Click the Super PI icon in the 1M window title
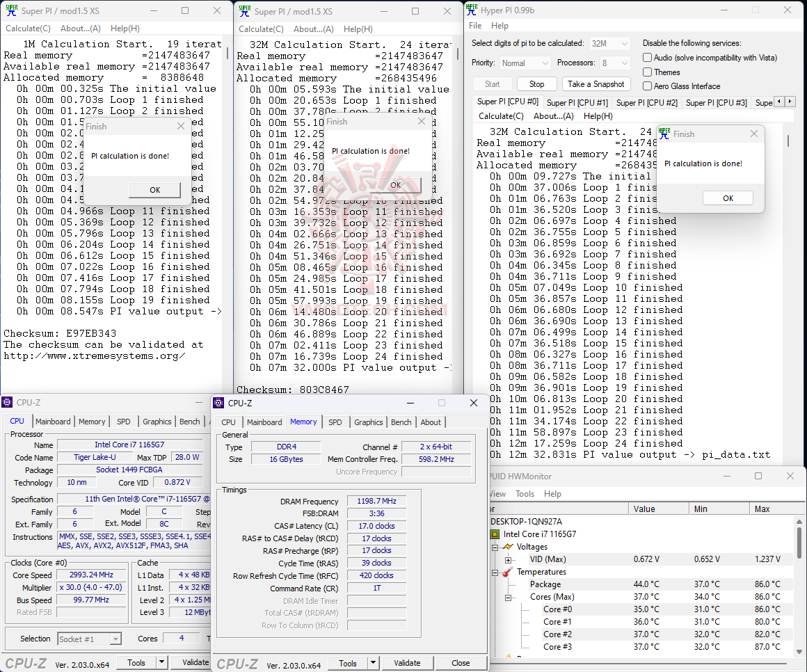Image resolution: width=807 pixels, height=672 pixels. click(x=11, y=10)
